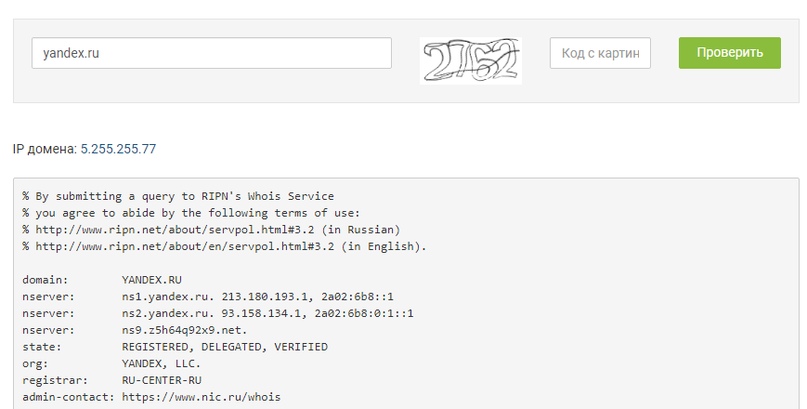Click the domain input containing yandex.ru
Screen dimensions: 807x409
pos(210,53)
